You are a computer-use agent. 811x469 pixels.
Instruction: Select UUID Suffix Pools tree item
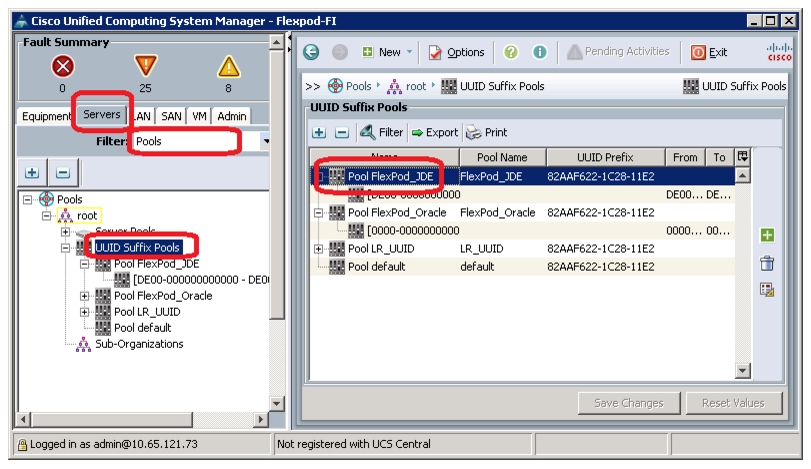click(138, 248)
